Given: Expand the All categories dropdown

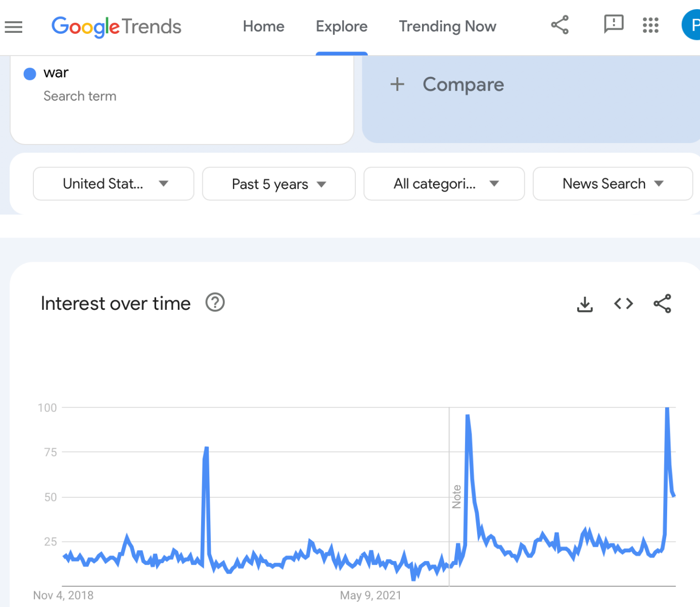Looking at the screenshot, I should click(x=444, y=183).
